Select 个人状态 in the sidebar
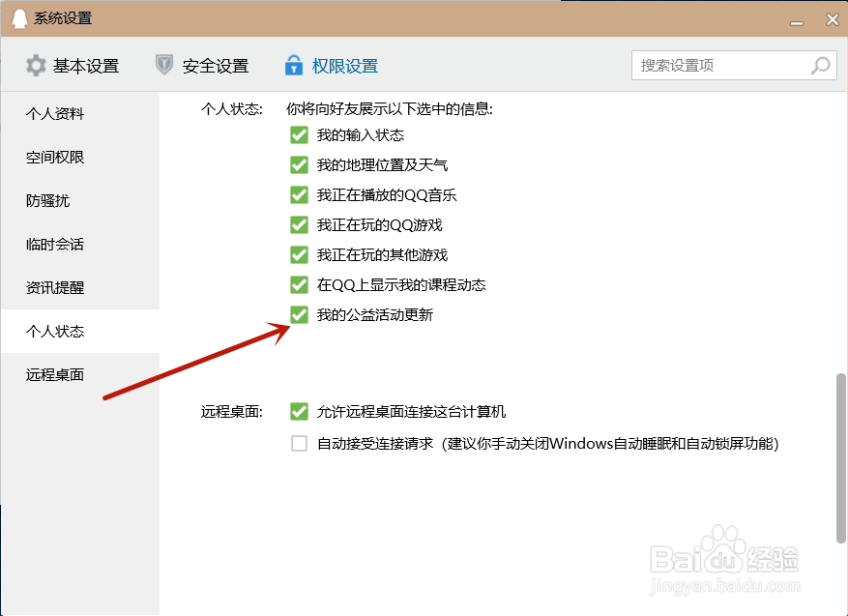 pyautogui.click(x=80, y=331)
